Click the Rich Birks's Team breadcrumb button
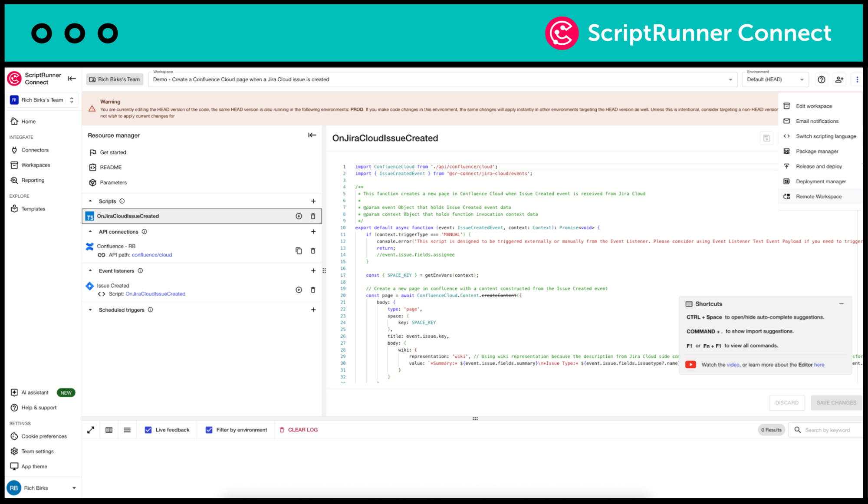 115,79
